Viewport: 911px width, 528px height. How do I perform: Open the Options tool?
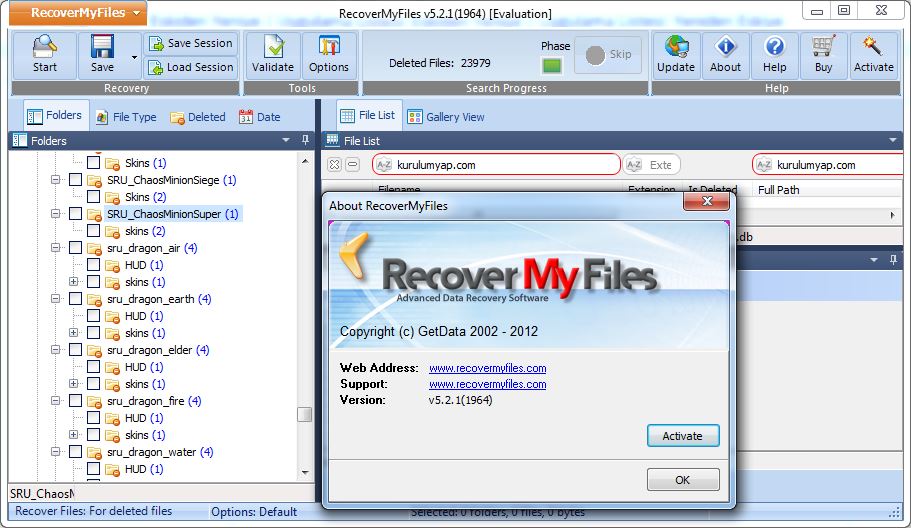(329, 55)
